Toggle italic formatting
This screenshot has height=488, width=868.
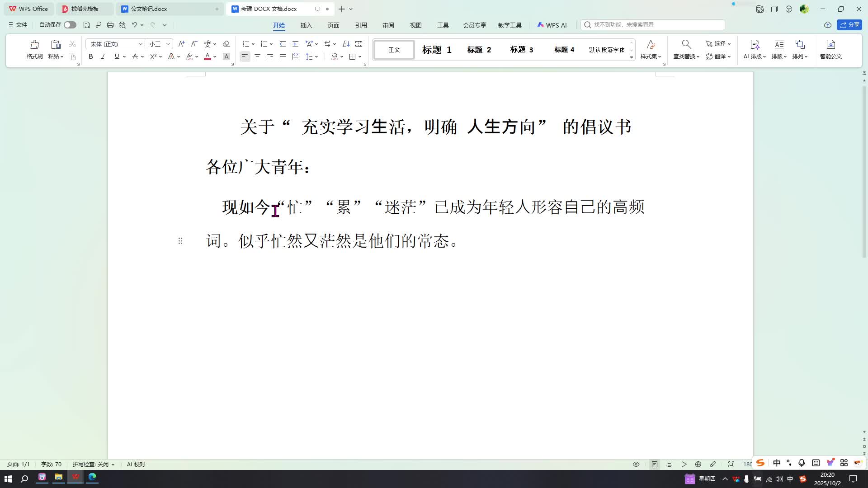click(103, 56)
